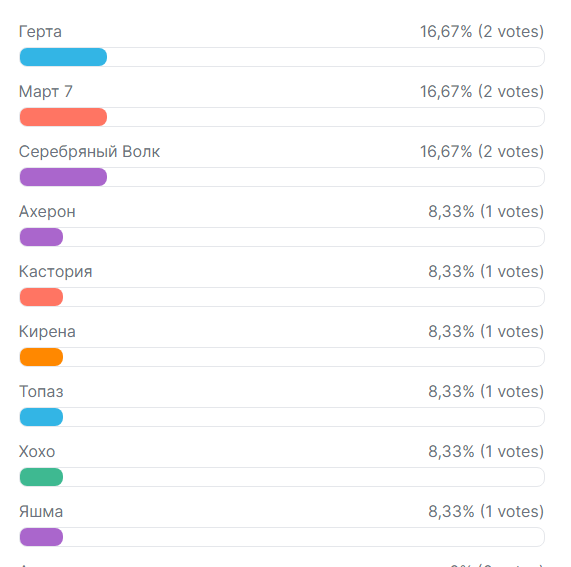Screen dimensions: 571x567
Task: Select the Кирена poll option
Action: pos(47,331)
